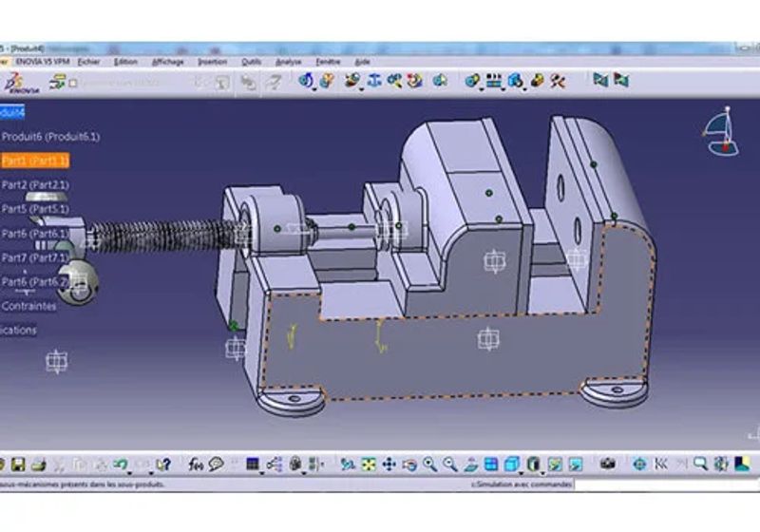
Task: Click the camera Capture icon
Action: tap(608, 464)
